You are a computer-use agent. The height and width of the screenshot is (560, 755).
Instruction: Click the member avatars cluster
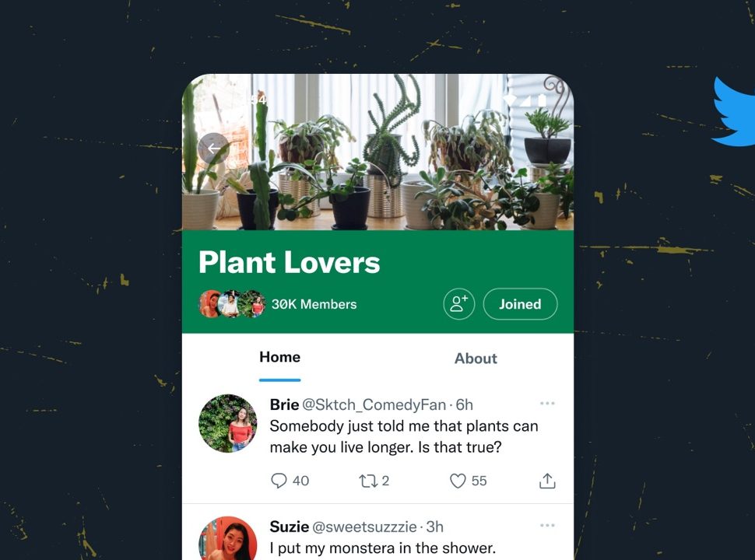(x=232, y=304)
